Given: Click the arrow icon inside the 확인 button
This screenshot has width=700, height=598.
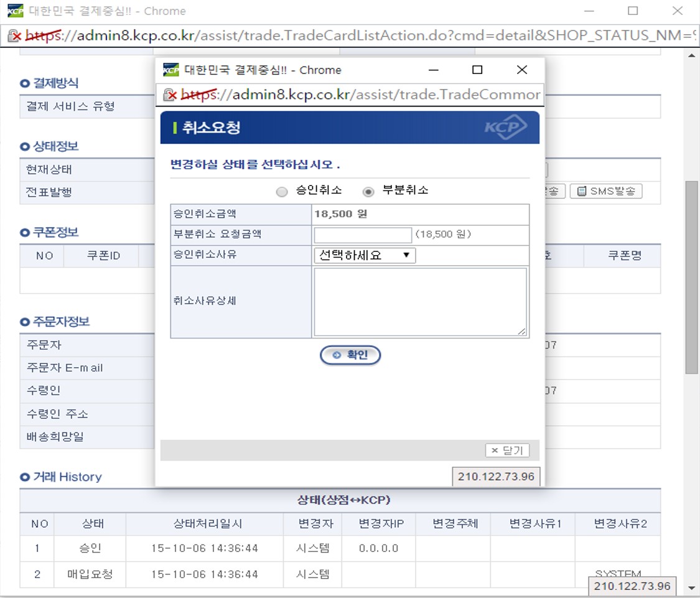Looking at the screenshot, I should click(336, 355).
